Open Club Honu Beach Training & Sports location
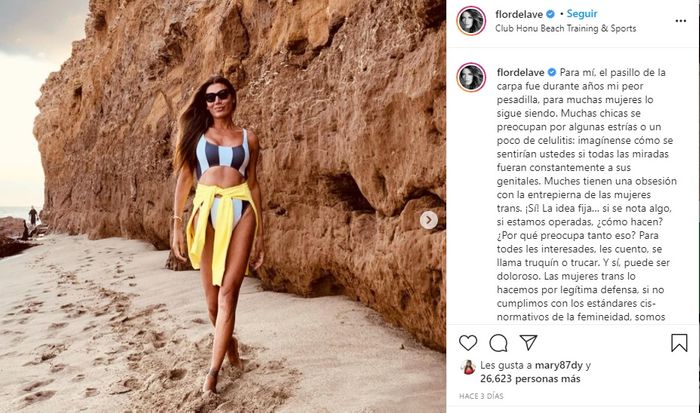700x413 pixels. tap(566, 29)
